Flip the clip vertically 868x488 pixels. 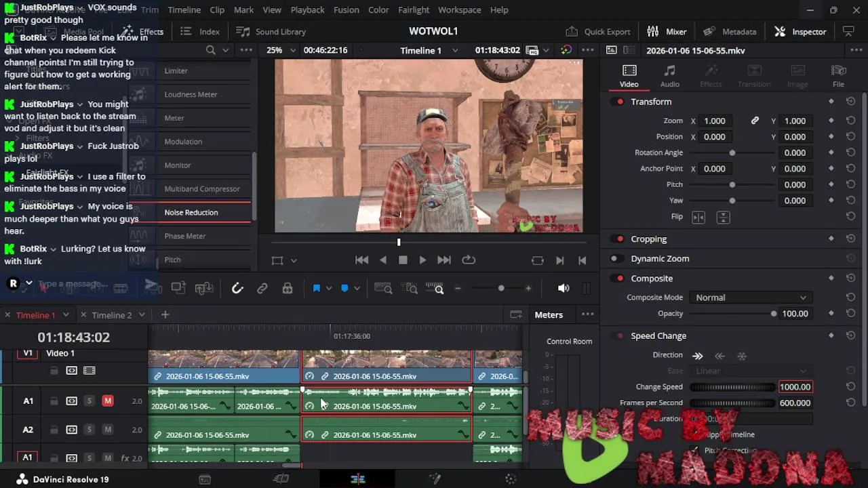pos(724,217)
